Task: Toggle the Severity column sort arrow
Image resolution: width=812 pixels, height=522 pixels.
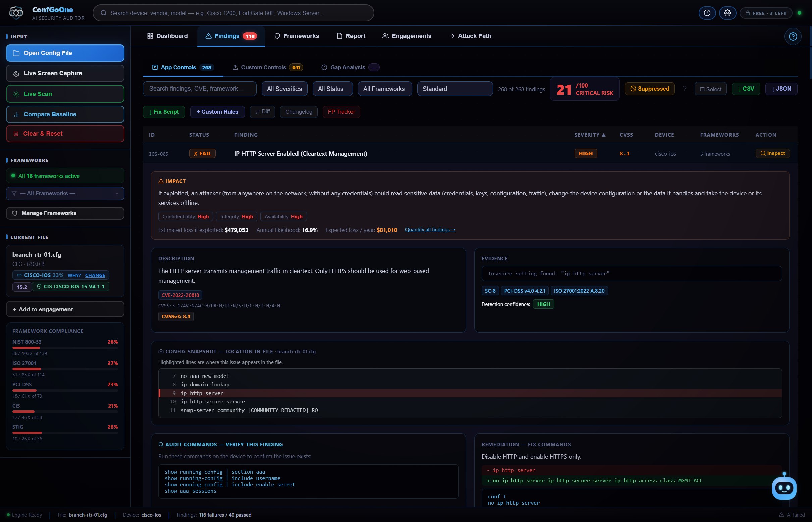Action: pos(603,135)
